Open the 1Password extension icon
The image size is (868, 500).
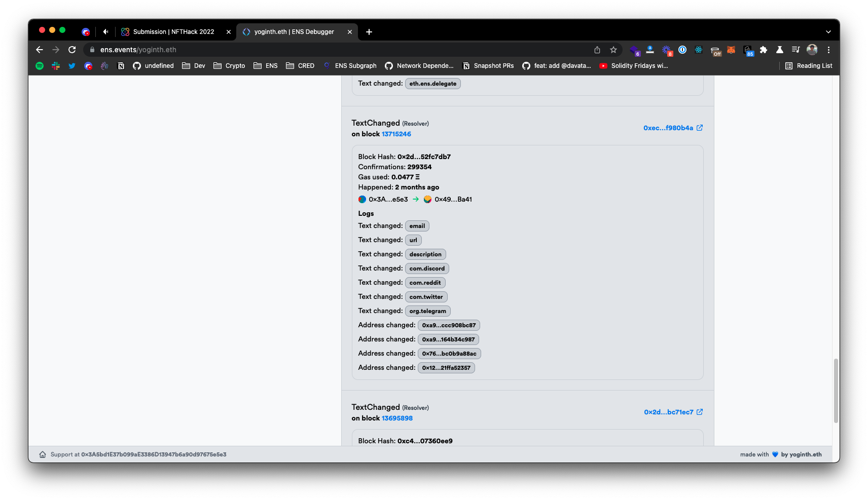[x=682, y=50]
